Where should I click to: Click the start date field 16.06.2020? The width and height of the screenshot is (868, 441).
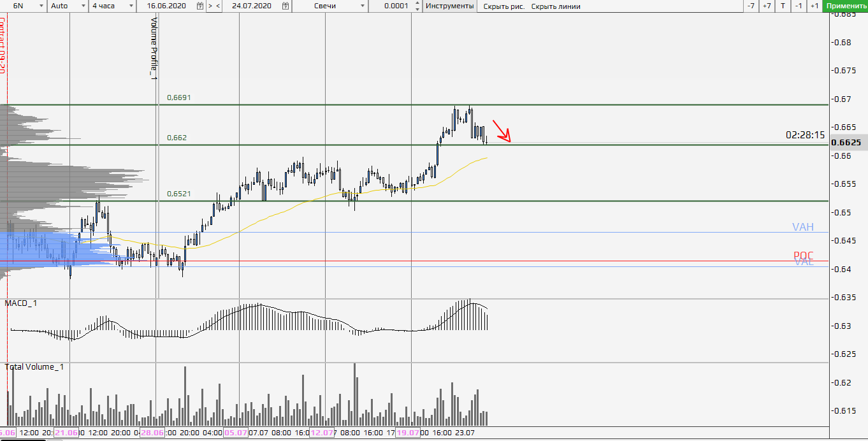point(164,6)
